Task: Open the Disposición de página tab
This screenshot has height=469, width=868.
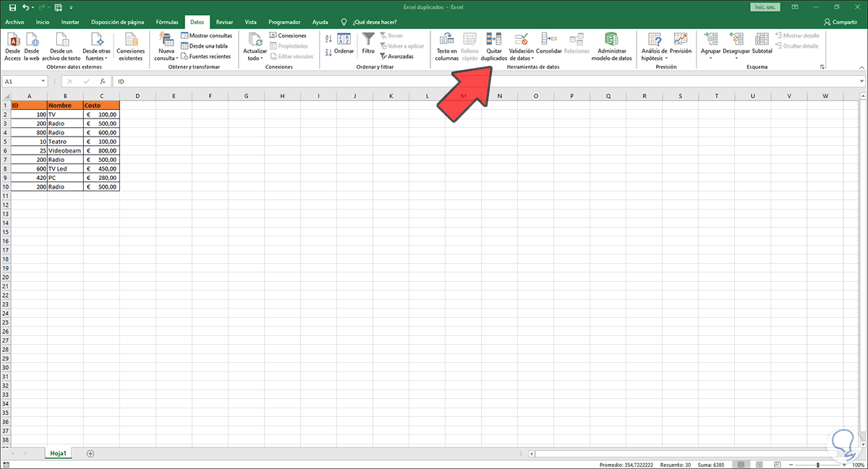Action: pyautogui.click(x=118, y=22)
